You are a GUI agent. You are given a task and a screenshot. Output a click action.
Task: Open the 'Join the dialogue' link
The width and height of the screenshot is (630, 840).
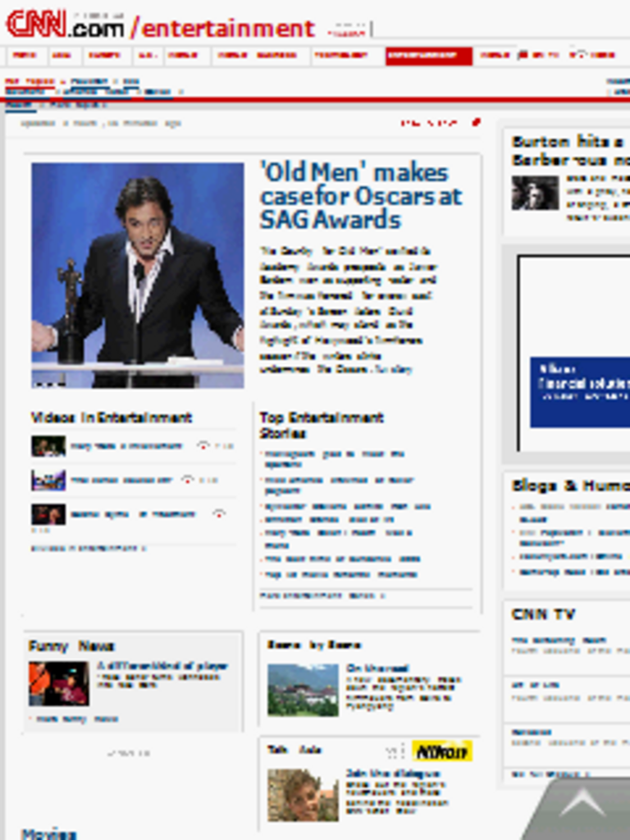pos(393,774)
